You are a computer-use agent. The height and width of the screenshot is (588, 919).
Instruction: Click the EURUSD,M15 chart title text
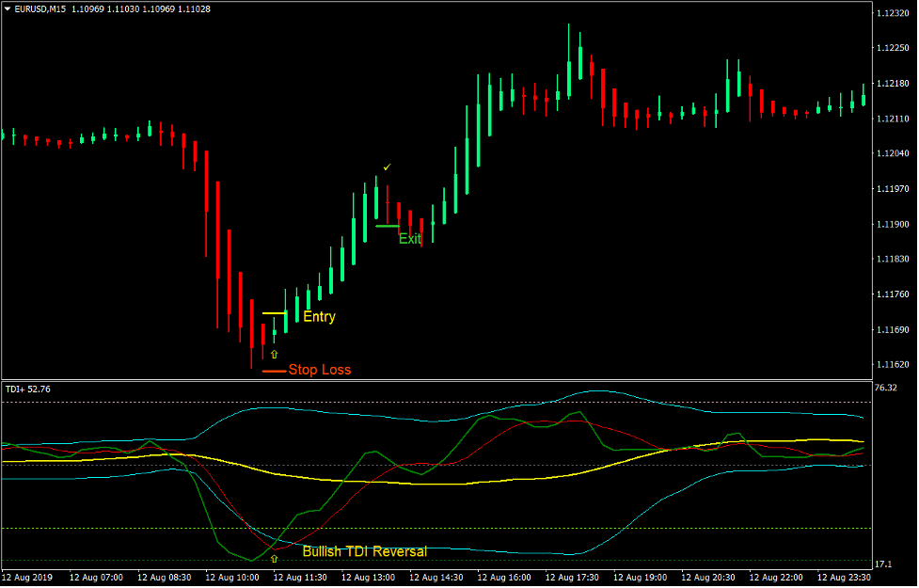(45, 8)
